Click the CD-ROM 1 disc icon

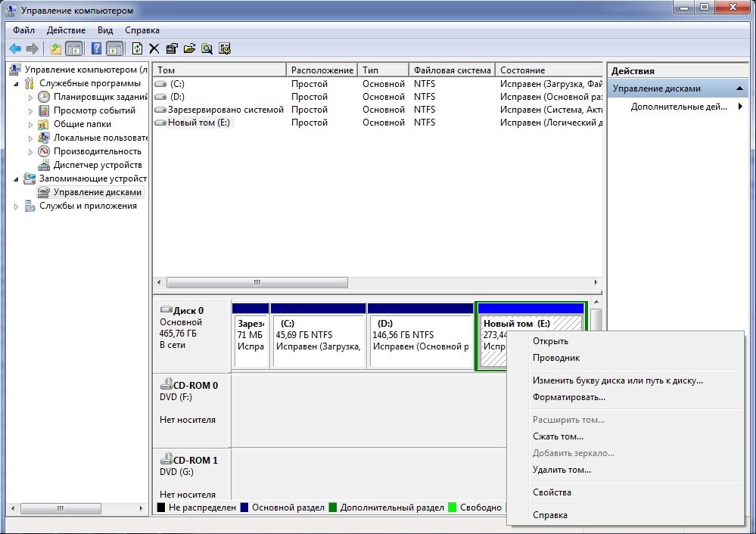click(166, 459)
